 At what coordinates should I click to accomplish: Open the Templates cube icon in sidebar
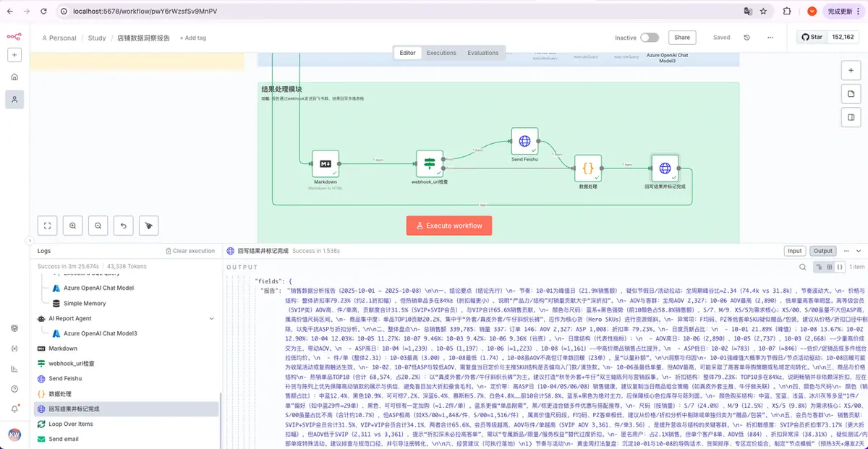coord(14,328)
